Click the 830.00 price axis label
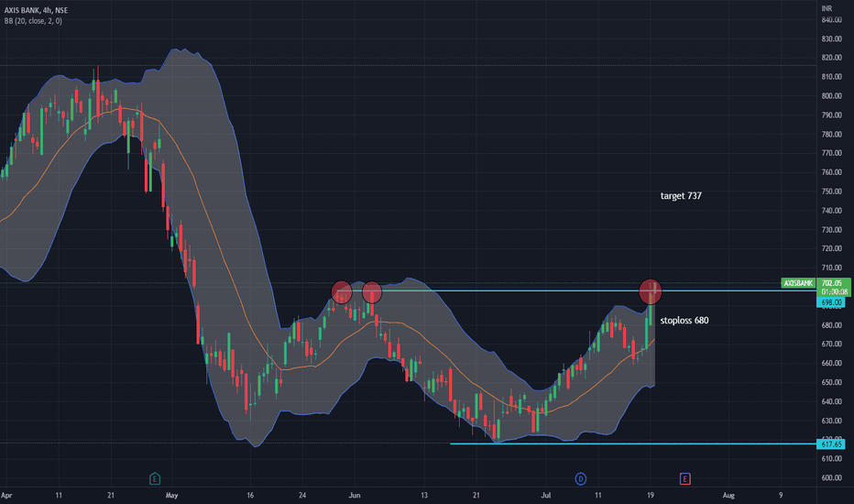 click(832, 38)
